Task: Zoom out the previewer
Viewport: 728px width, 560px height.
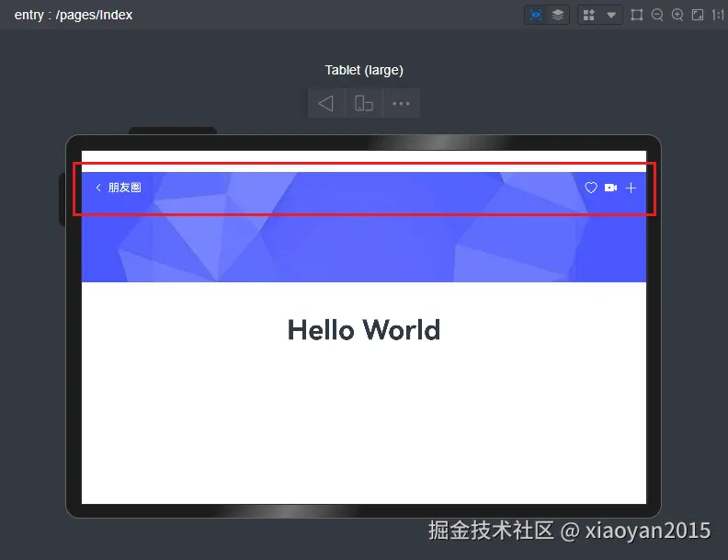Action: 657,15
